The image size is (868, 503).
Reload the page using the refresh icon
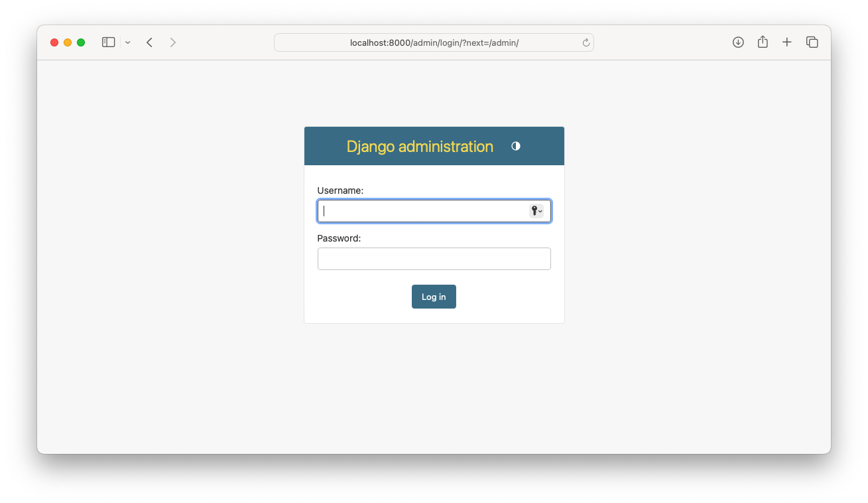586,42
